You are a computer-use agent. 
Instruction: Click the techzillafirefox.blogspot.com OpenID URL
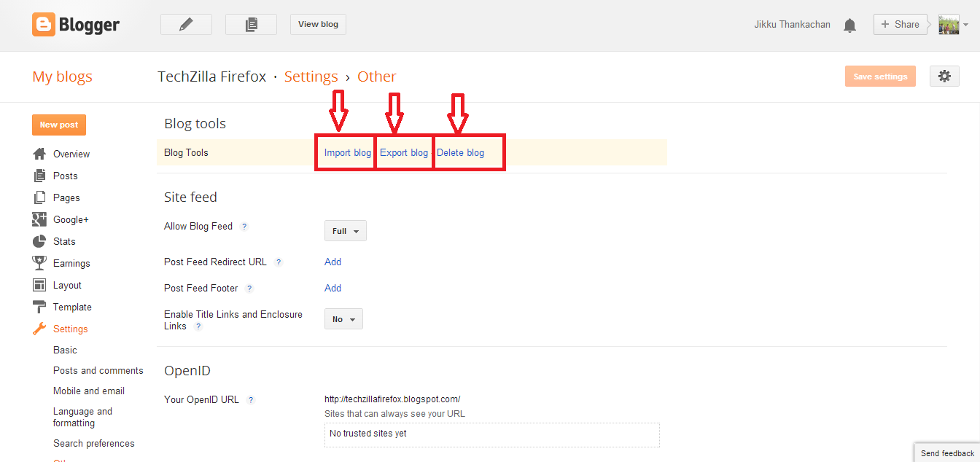click(392, 399)
